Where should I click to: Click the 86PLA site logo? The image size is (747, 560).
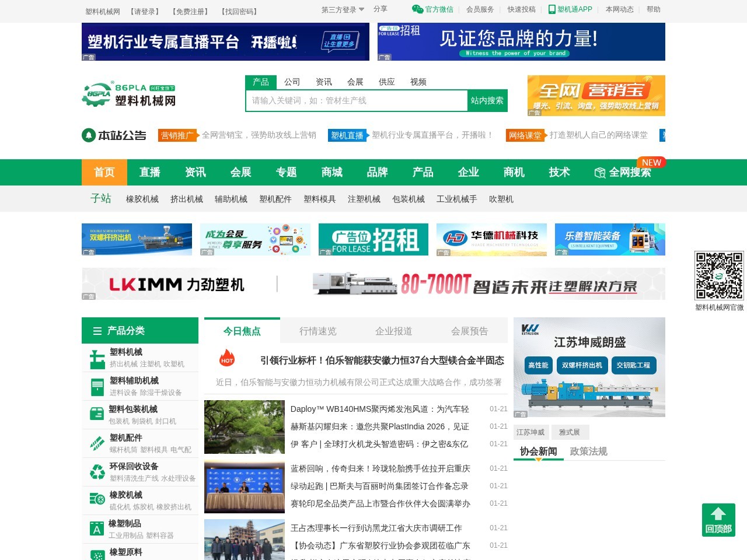(129, 94)
